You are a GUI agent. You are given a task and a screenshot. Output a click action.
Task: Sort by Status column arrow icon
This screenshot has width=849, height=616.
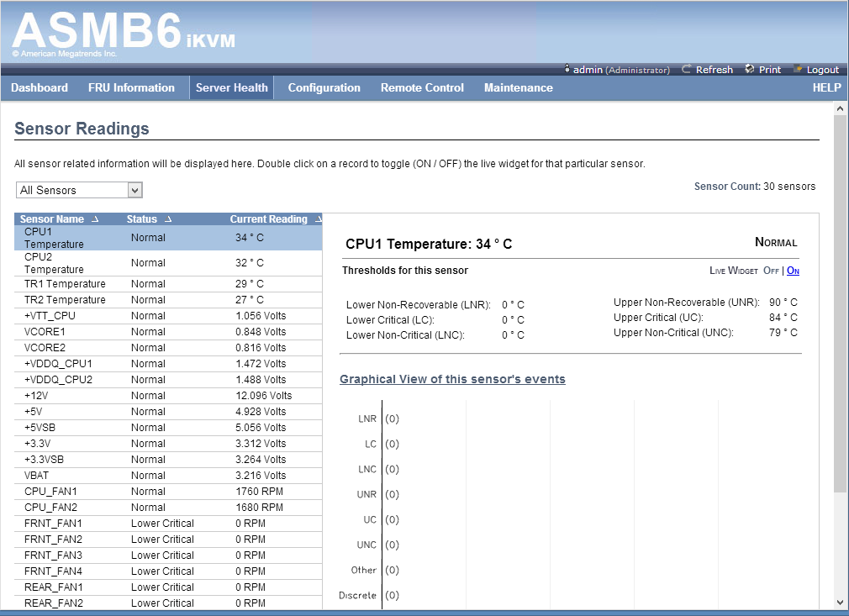click(x=168, y=219)
